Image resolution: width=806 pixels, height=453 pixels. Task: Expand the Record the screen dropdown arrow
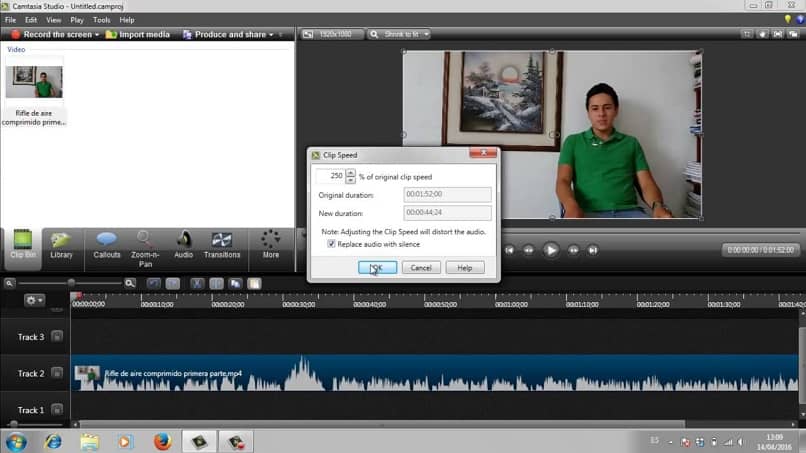[x=97, y=35]
